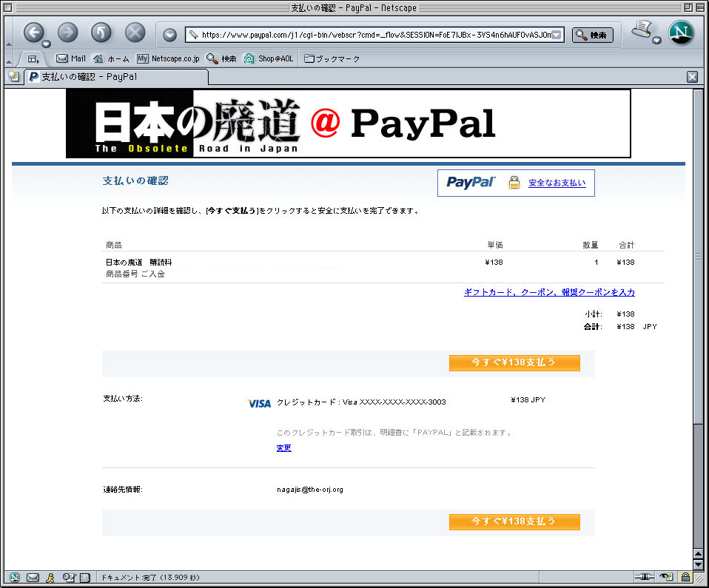Click the Forward navigation button
The width and height of the screenshot is (709, 588).
click(x=67, y=33)
